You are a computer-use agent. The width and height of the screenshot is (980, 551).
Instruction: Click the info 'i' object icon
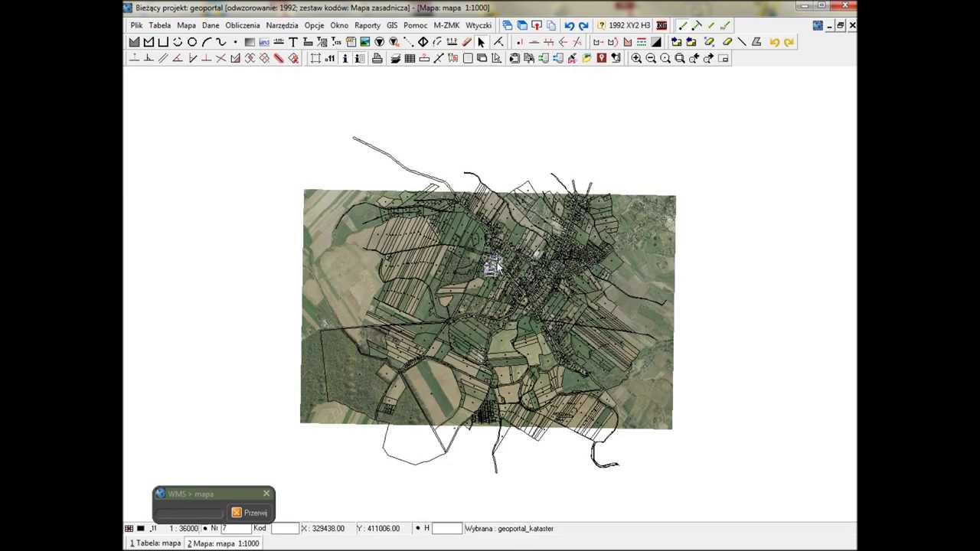click(345, 58)
